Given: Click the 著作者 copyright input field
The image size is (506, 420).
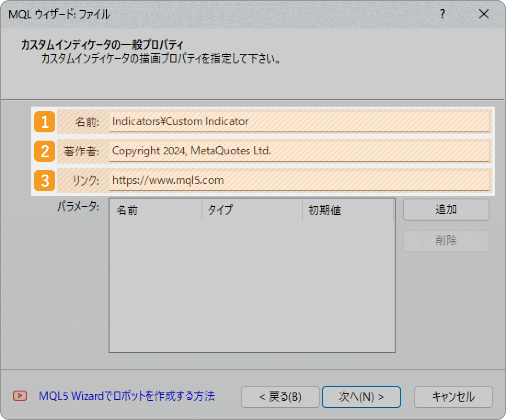Looking at the screenshot, I should (x=299, y=151).
